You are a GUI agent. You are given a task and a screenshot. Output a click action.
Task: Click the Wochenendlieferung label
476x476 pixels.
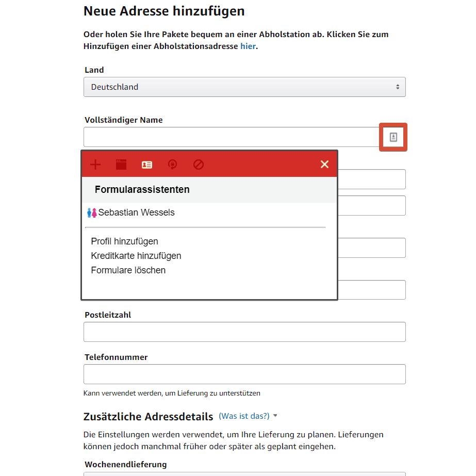(126, 465)
